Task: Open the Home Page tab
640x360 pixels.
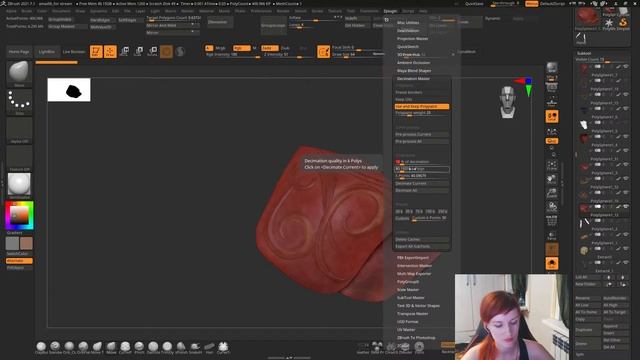Action: pos(19,52)
